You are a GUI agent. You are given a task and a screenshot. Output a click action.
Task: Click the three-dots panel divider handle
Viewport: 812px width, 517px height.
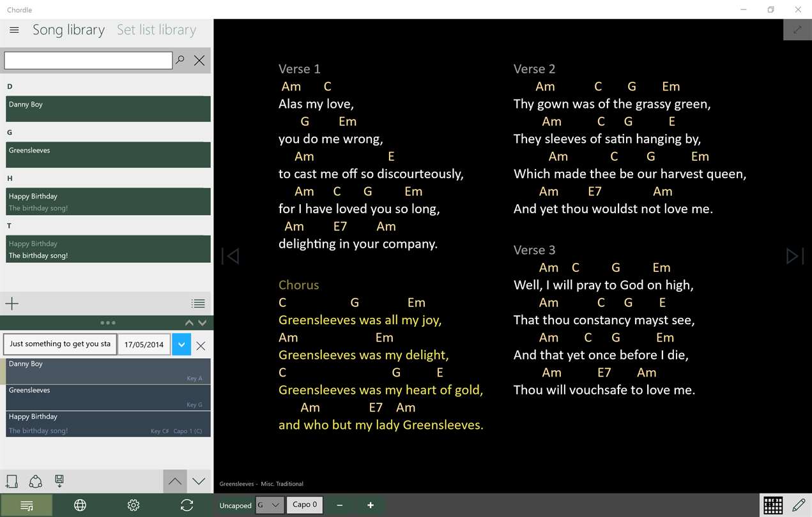(107, 323)
